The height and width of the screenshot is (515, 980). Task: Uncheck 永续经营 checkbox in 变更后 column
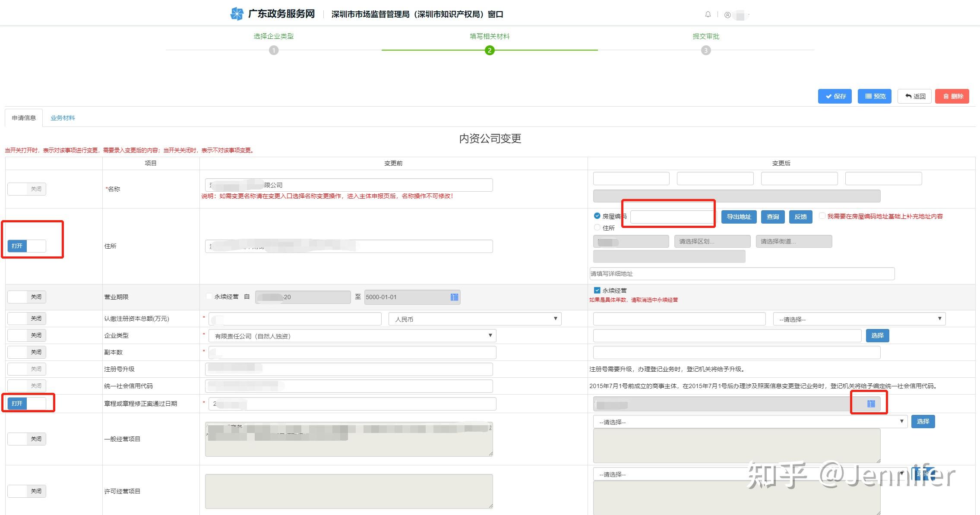[597, 291]
